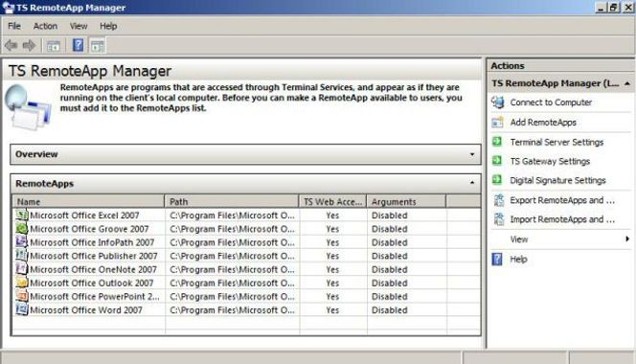Click the Actions pane header
636x364 pixels.
(x=560, y=66)
